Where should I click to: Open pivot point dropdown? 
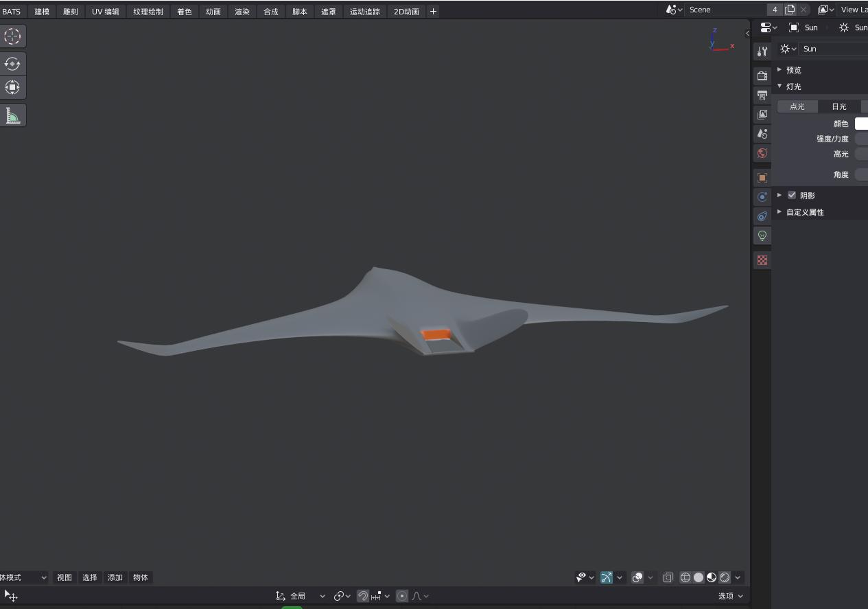(342, 596)
